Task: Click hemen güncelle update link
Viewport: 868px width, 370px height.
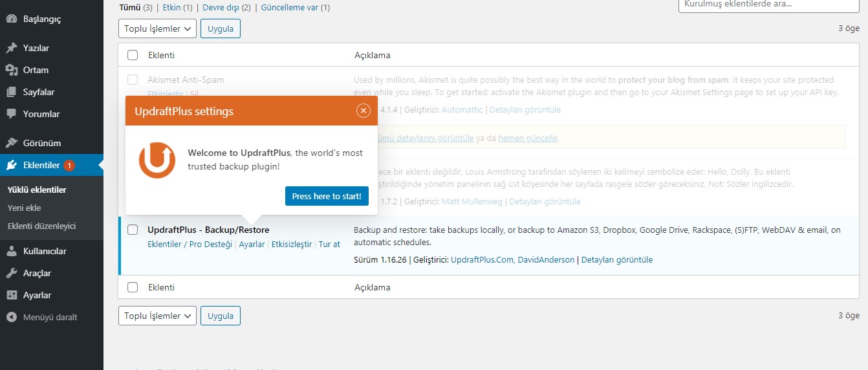Action: (x=528, y=138)
